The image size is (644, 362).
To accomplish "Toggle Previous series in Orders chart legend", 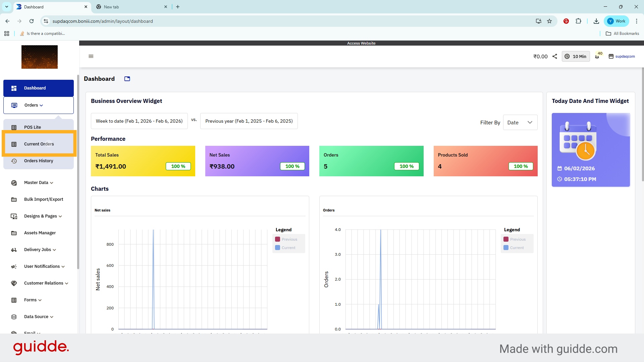I will (x=515, y=239).
